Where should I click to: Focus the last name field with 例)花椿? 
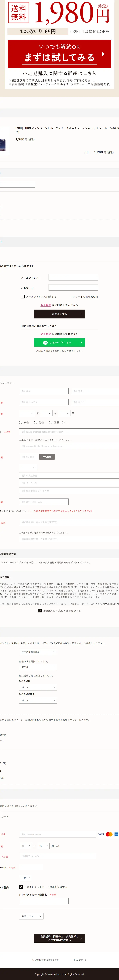[x=44, y=391]
